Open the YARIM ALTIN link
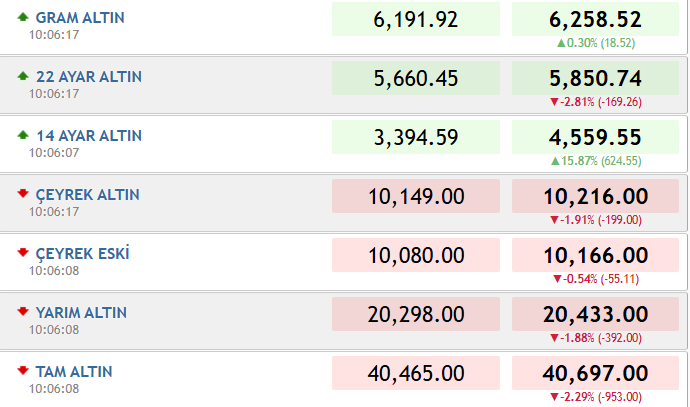690x407 pixels. 81,312
